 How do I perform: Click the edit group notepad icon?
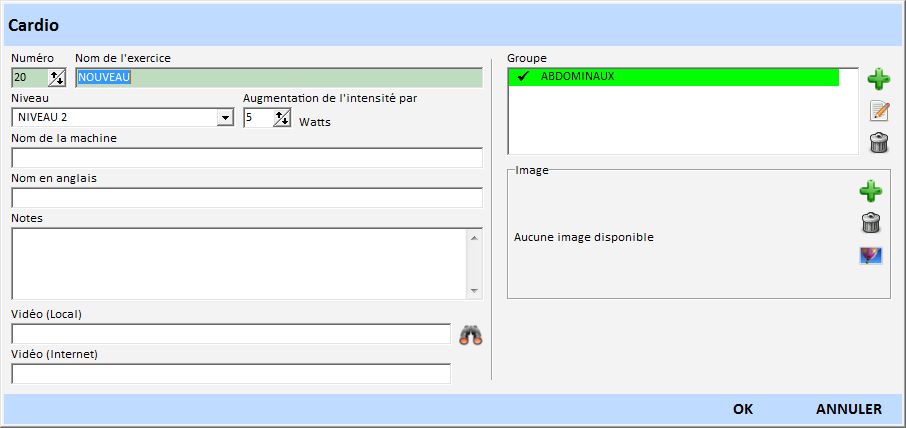(x=879, y=111)
